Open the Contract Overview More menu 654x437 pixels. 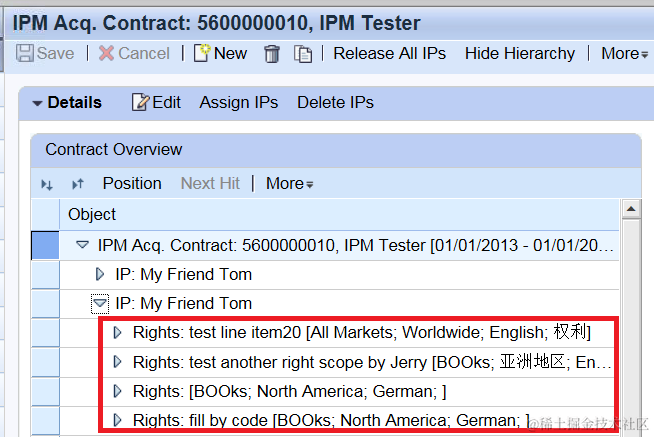[x=289, y=183]
